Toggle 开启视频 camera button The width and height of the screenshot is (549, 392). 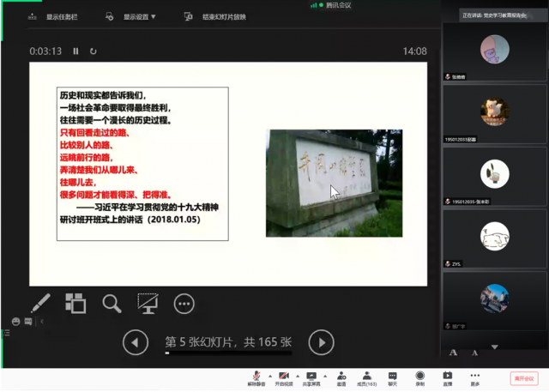(x=284, y=377)
